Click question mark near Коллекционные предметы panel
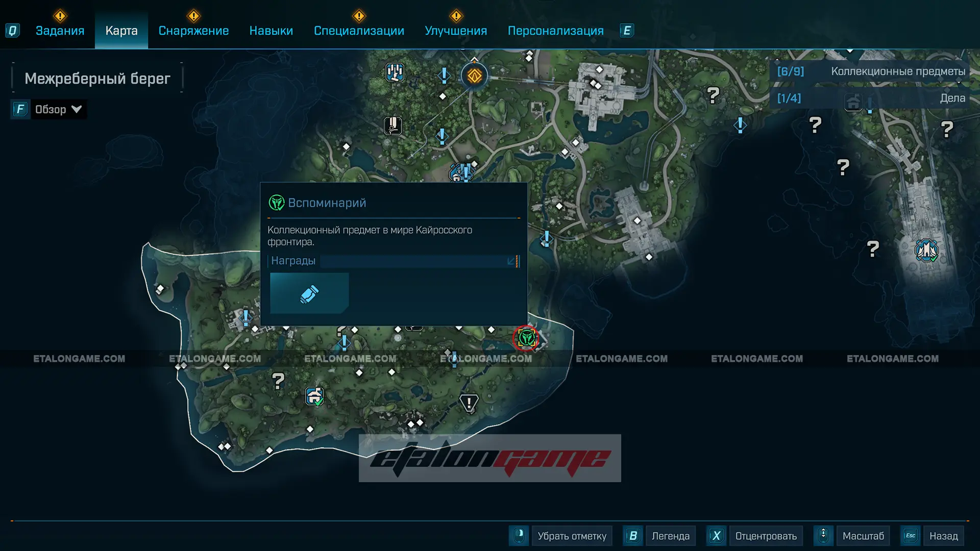 (713, 94)
